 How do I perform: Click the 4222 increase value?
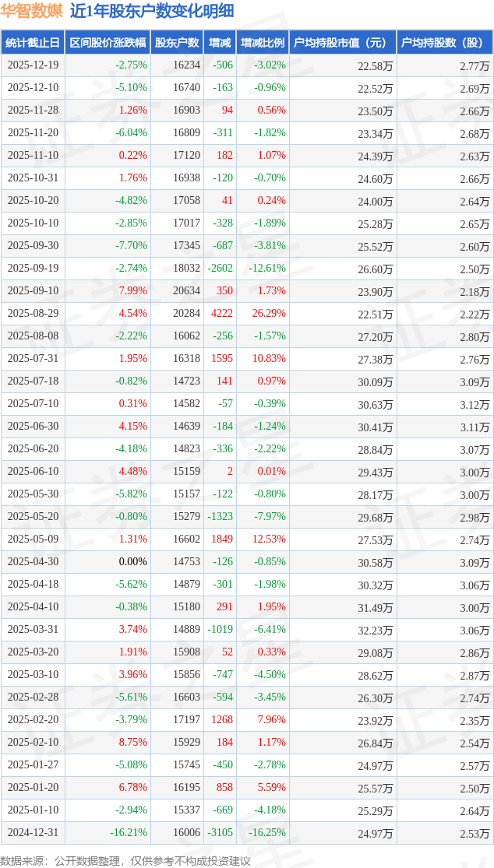tap(221, 314)
